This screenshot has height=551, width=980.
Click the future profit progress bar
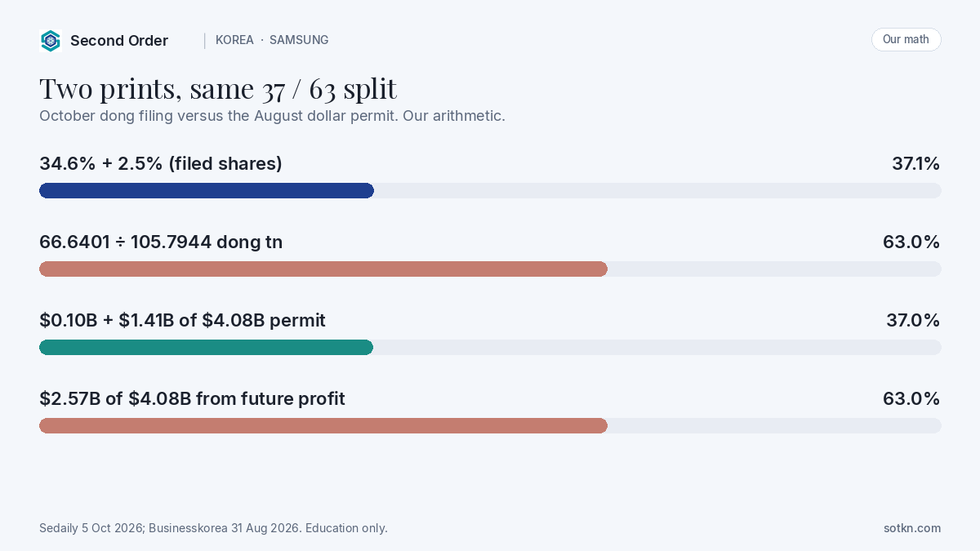(x=323, y=425)
